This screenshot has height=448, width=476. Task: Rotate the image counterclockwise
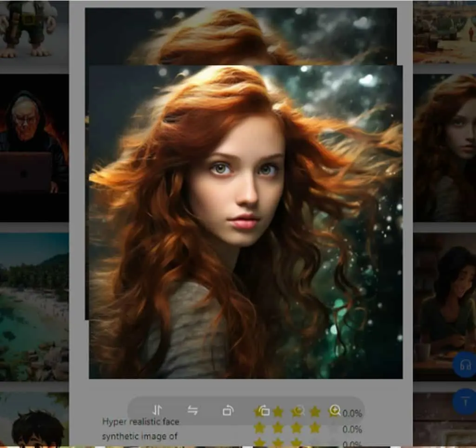coord(264,411)
